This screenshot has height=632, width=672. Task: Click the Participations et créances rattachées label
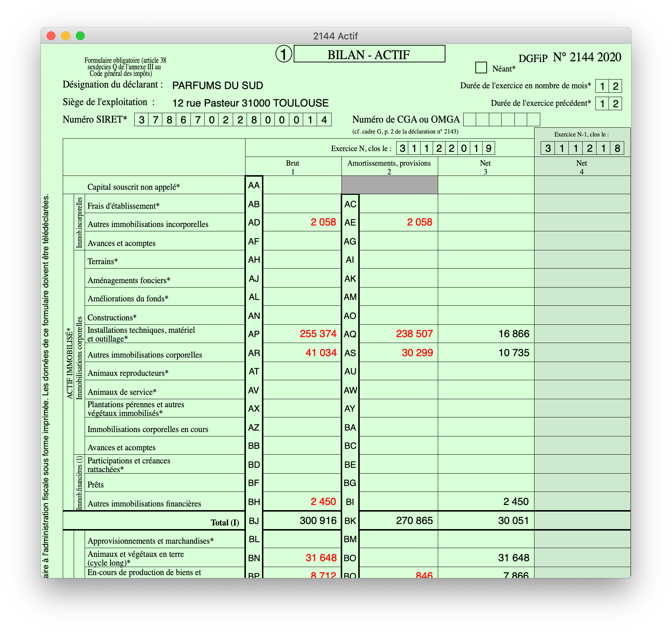(x=129, y=465)
